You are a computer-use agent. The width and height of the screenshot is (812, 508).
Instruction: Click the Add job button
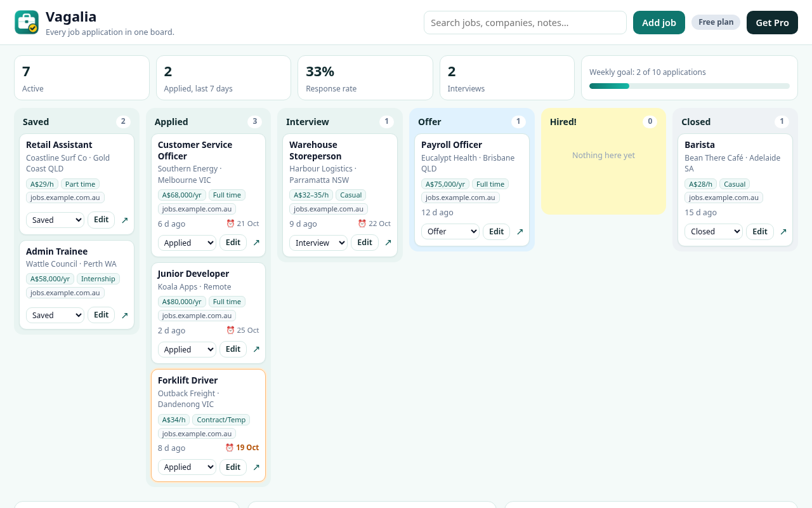[659, 22]
